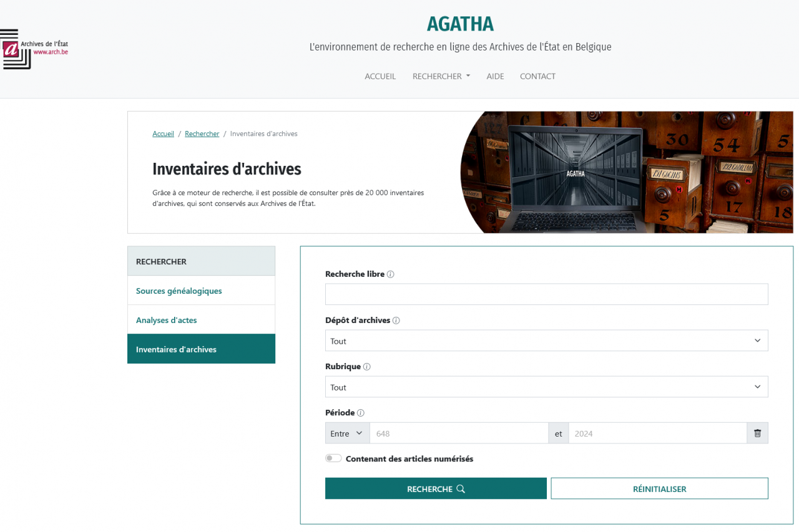Viewport: 799px width, 532px height.
Task: Click the Inventaires d'archives page heading
Action: [x=227, y=169]
